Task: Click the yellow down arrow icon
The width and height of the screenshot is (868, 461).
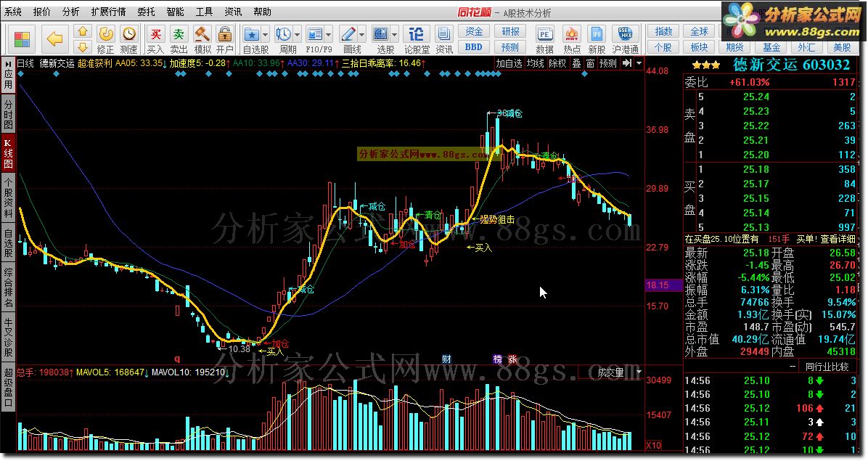Action: pos(83,47)
